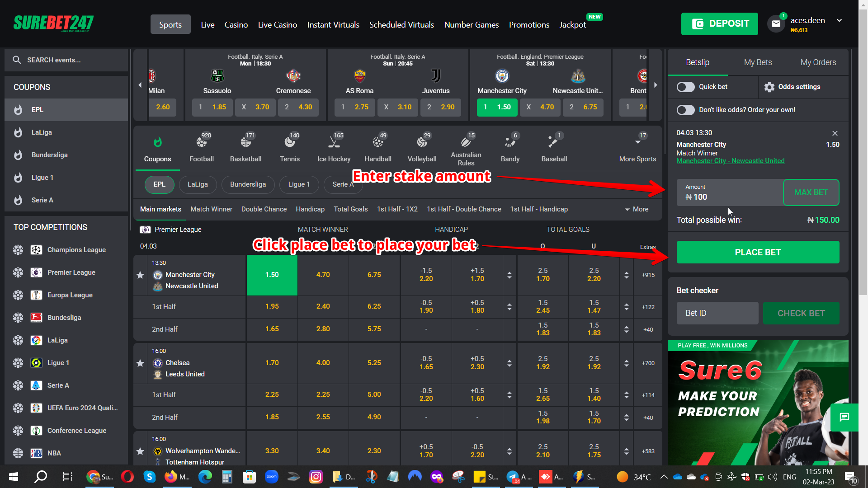The image size is (868, 488).
Task: Open the Volleyball sport icon
Action: 422,143
